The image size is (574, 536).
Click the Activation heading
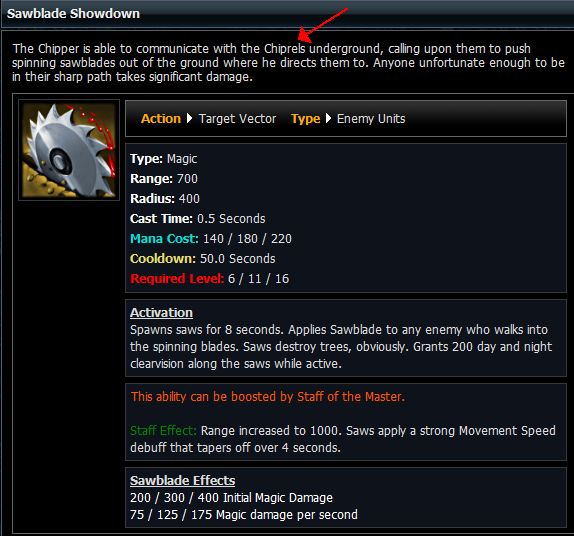[161, 313]
